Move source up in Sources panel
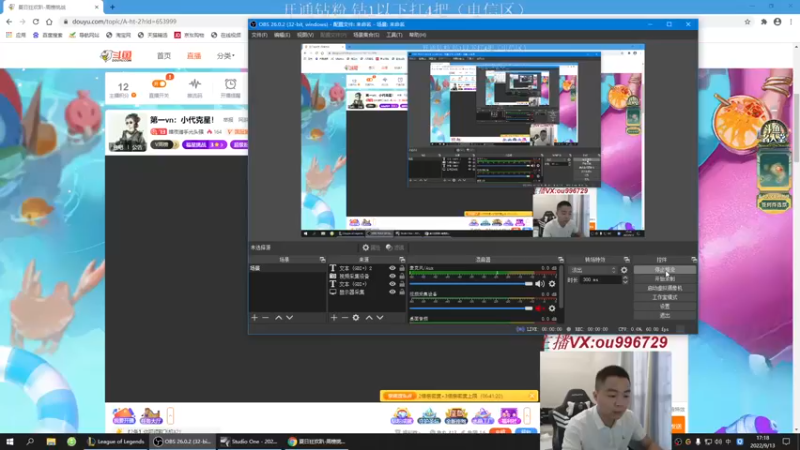 click(369, 317)
